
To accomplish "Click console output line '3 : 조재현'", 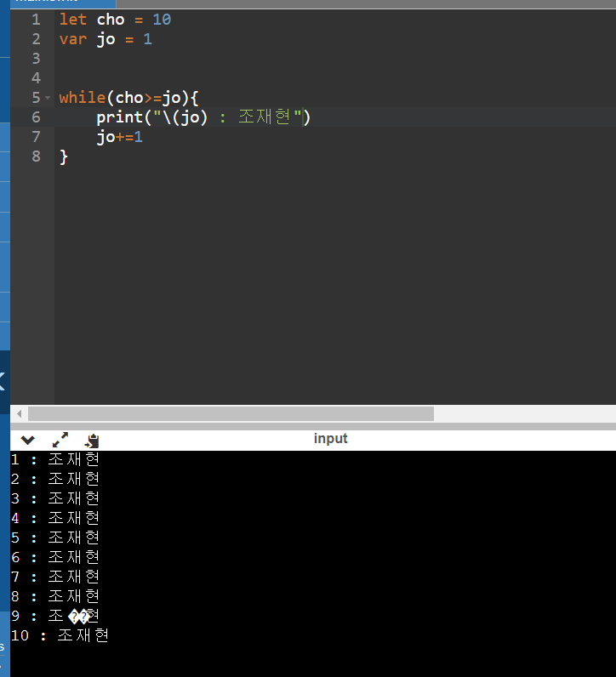I will point(55,498).
